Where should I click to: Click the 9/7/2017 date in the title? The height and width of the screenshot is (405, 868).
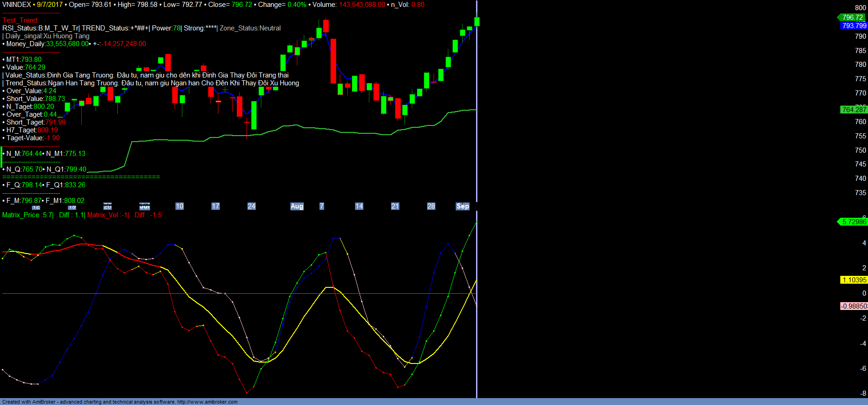point(49,5)
